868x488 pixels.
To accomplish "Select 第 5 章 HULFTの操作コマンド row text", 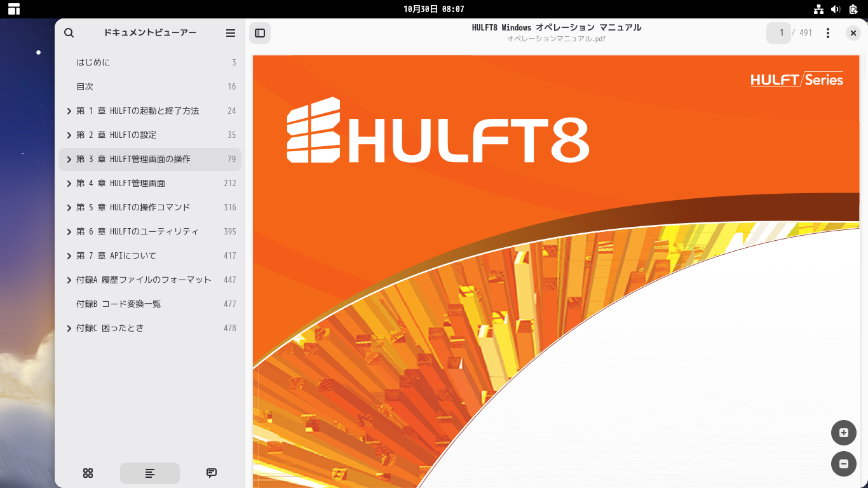I will (133, 207).
